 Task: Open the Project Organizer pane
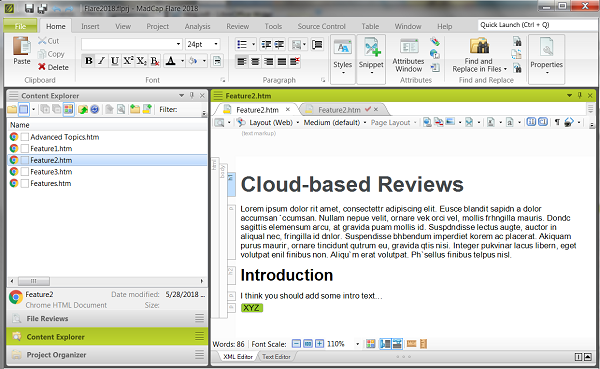(x=56, y=355)
